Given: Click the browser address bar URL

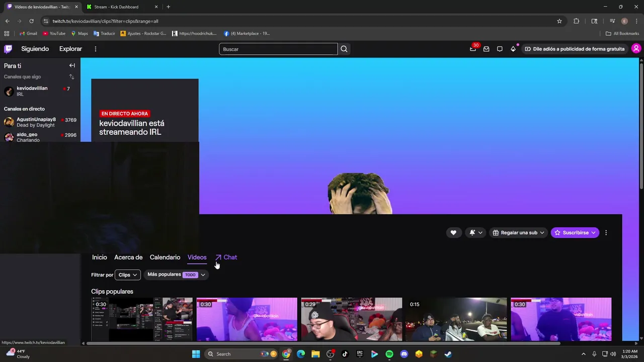Looking at the screenshot, I should [x=106, y=21].
